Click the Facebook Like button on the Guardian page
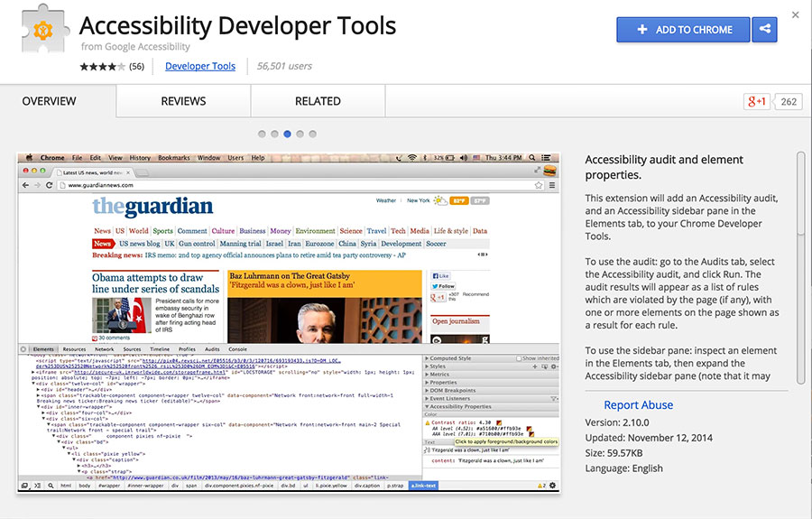This screenshot has height=519, width=812. [x=440, y=275]
